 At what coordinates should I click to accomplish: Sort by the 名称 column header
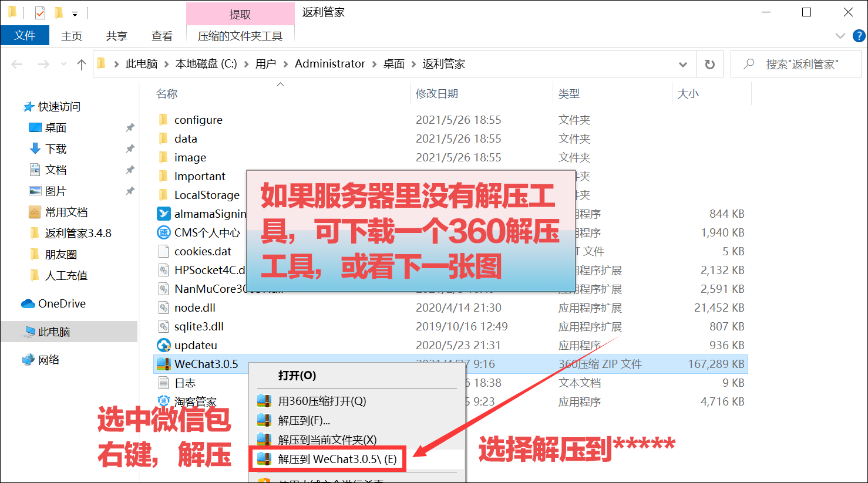coord(167,94)
